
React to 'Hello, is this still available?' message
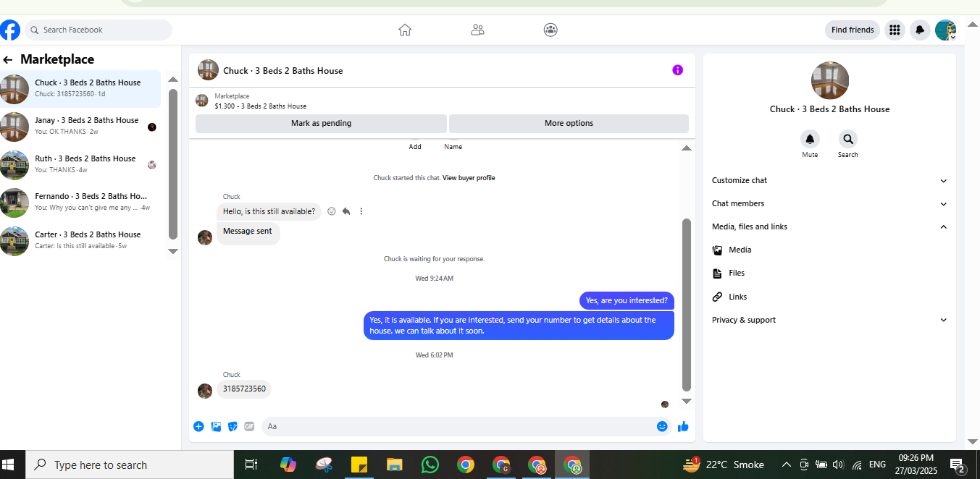(x=332, y=211)
